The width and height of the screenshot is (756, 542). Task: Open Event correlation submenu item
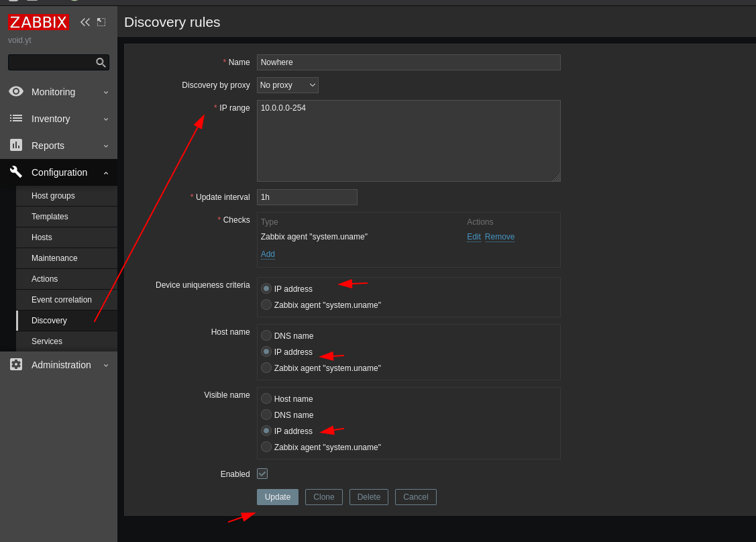point(66,299)
